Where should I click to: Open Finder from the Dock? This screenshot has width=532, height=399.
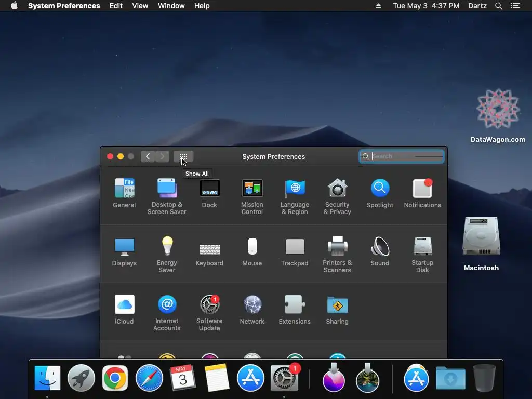[x=47, y=378]
